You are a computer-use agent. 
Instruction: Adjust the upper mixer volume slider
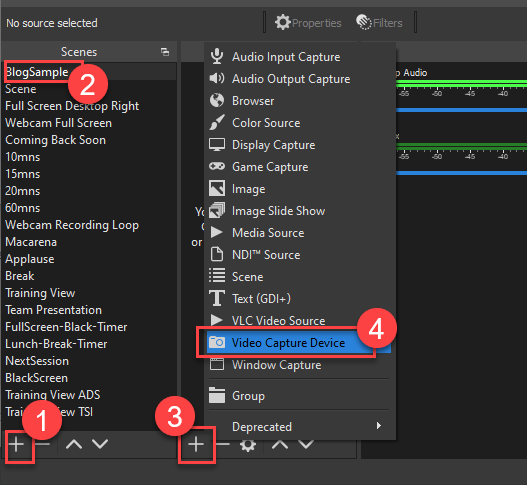coord(461,110)
